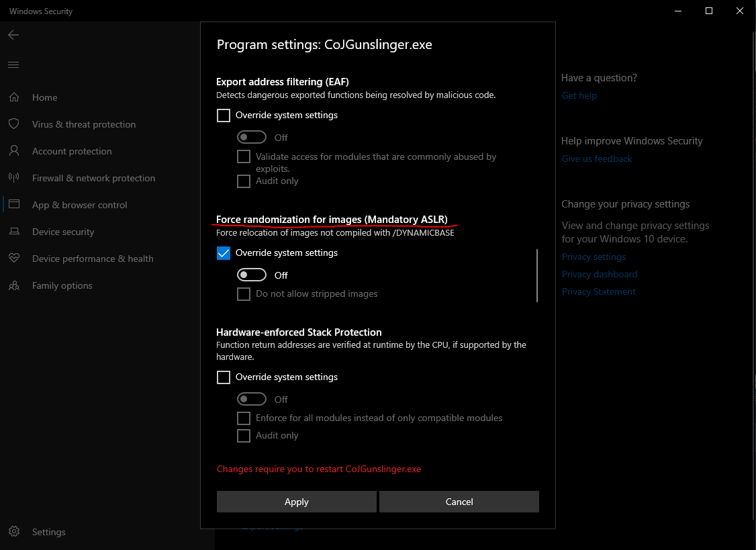756x550 pixels.
Task: Click Firewall & network protection antenna icon
Action: pyautogui.click(x=13, y=178)
